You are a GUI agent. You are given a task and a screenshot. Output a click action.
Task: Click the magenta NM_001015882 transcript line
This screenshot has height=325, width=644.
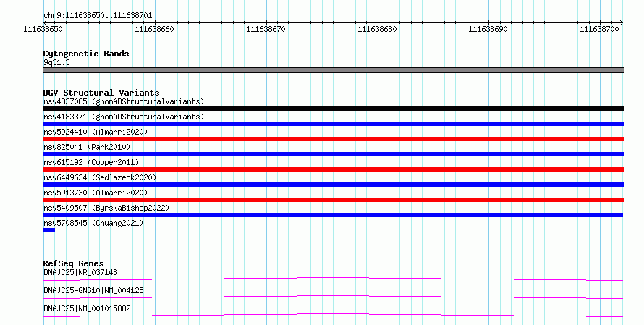pyautogui.click(x=333, y=315)
